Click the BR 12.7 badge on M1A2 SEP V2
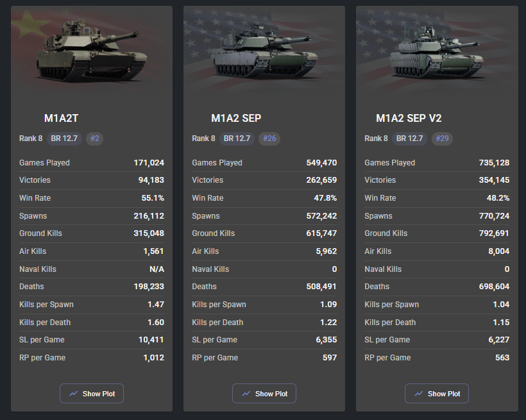The image size is (526, 420). [410, 139]
